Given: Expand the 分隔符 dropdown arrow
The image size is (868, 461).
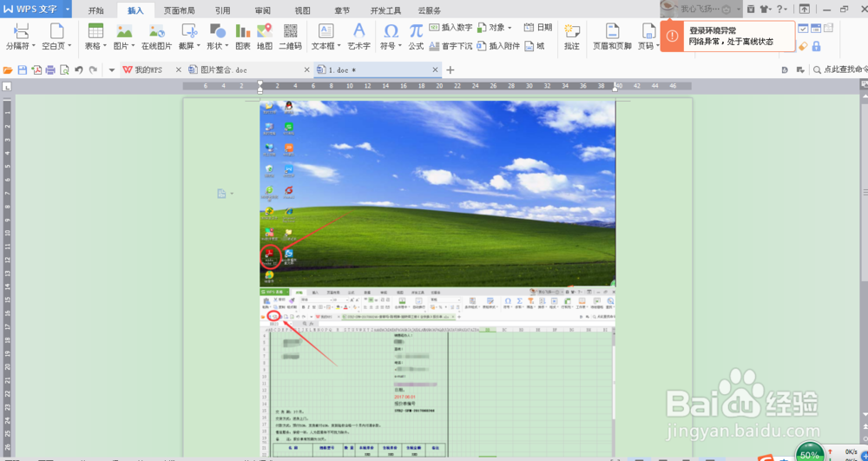Looking at the screenshot, I should click(34, 47).
